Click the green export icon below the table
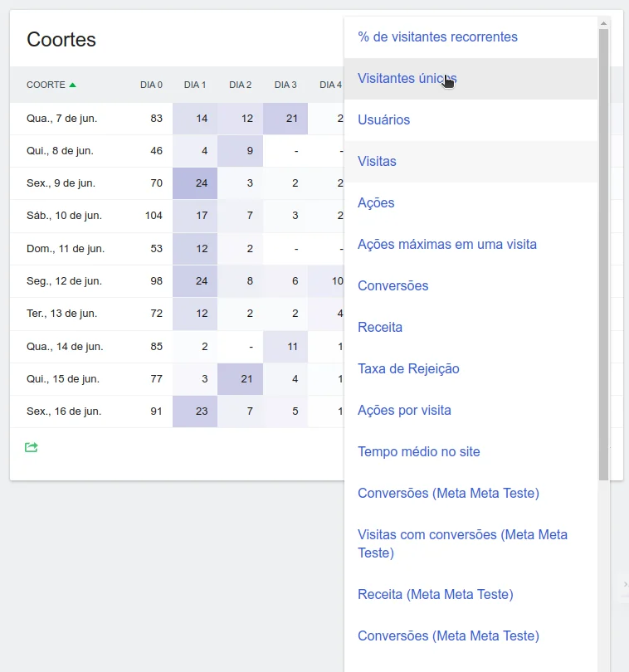The image size is (629, 672). click(x=32, y=447)
